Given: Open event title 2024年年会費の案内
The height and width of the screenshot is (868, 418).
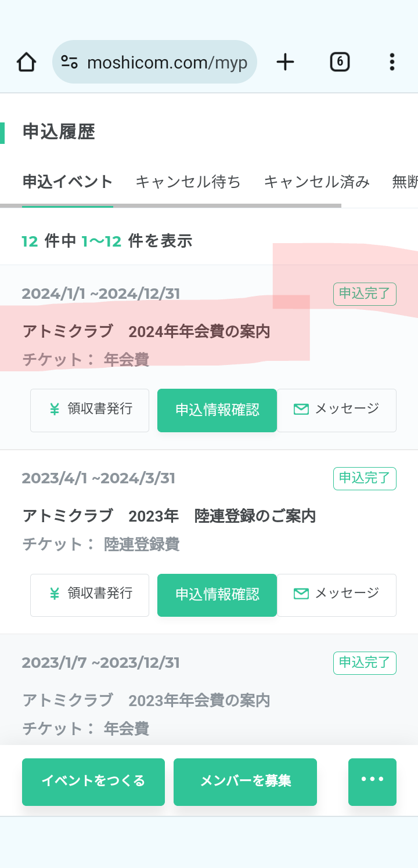Looking at the screenshot, I should (x=146, y=332).
